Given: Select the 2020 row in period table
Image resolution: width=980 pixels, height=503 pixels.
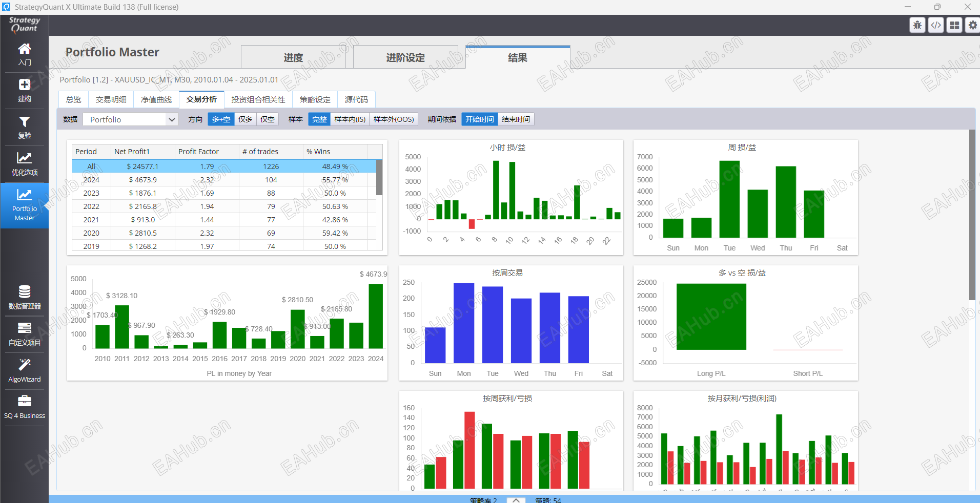Looking at the screenshot, I should 224,233.
